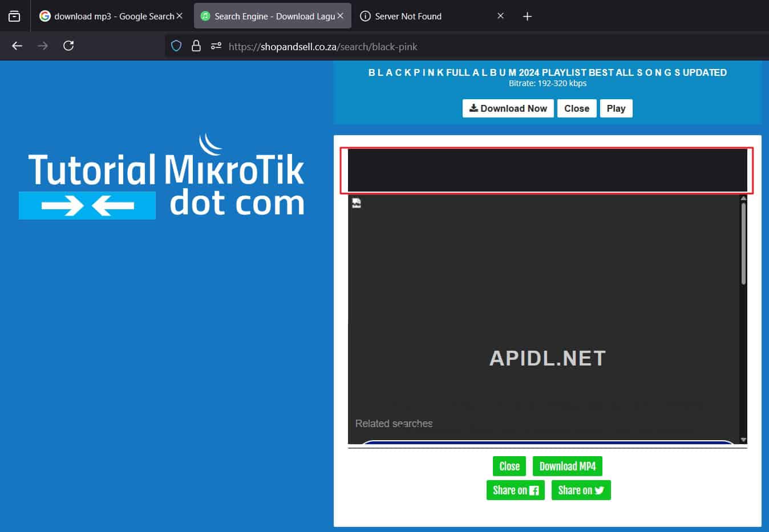Open a new tab with the plus icon
769x532 pixels.
pos(527,16)
